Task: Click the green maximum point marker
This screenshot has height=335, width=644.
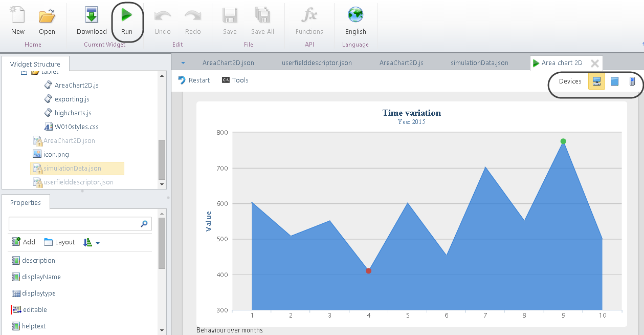Action: 563,141
